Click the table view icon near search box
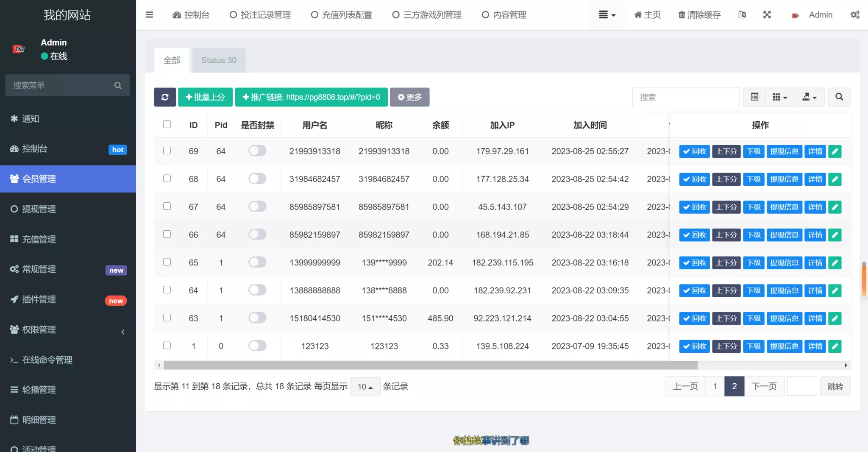Screen dimensions: 868x452 [754, 97]
